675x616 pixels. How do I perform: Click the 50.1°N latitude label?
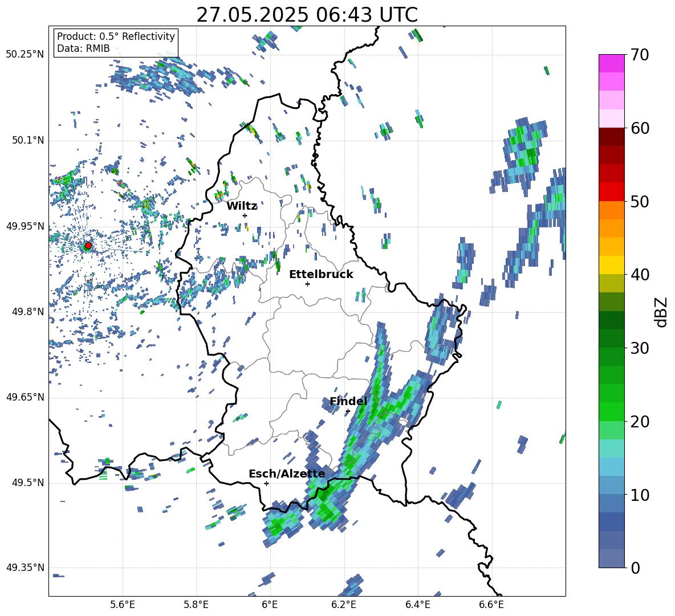click(x=28, y=140)
